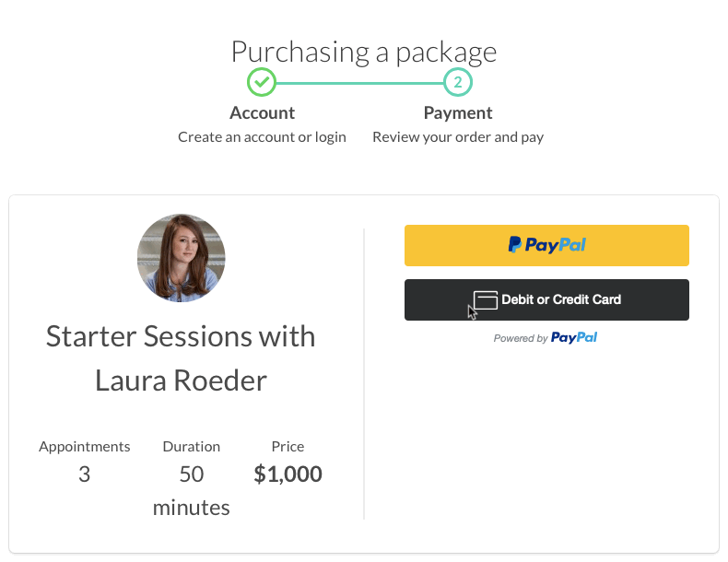Click the '$1,000' price amount

point(288,475)
